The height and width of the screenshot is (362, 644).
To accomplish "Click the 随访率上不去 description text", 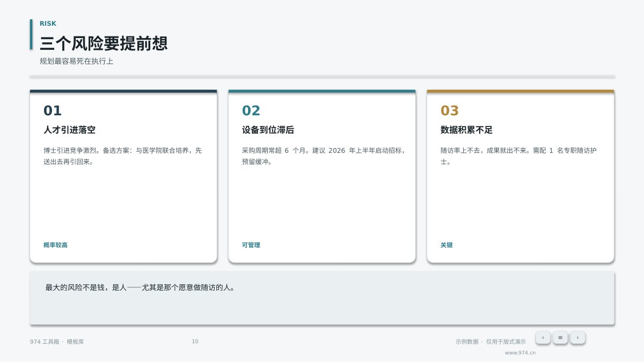I will 518,156.
